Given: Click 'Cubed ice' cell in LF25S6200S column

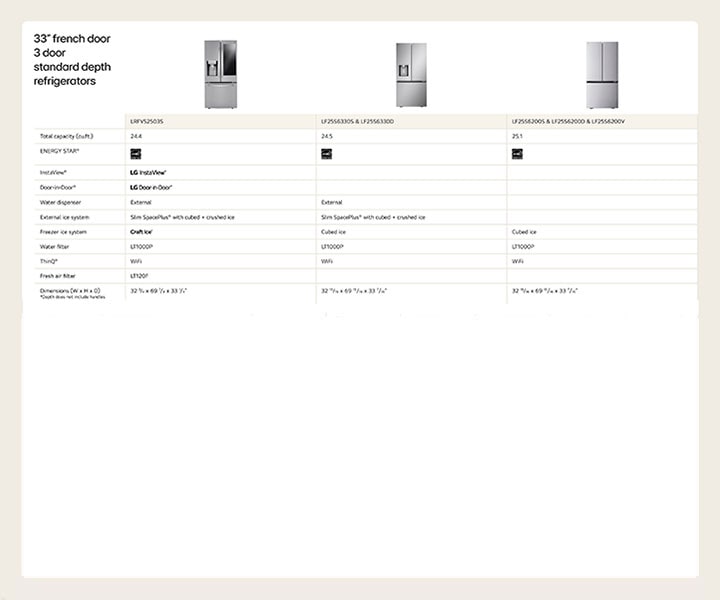Looking at the screenshot, I should coord(524,232).
